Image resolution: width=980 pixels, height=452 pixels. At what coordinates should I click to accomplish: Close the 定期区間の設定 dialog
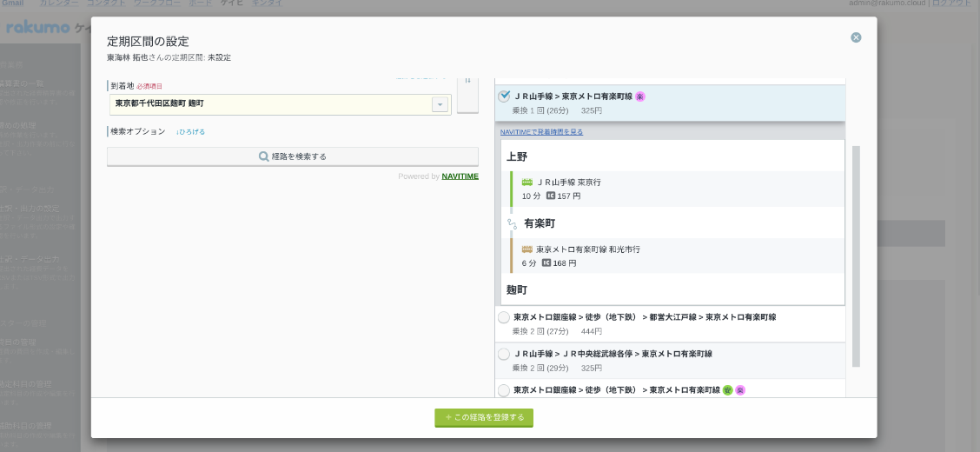[856, 37]
